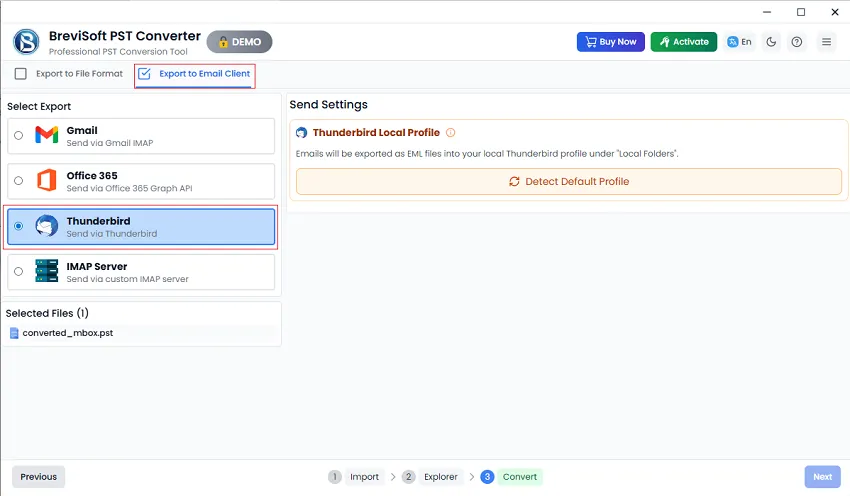The width and height of the screenshot is (850, 496).
Task: Click the DEMO lock badge
Action: (x=239, y=42)
